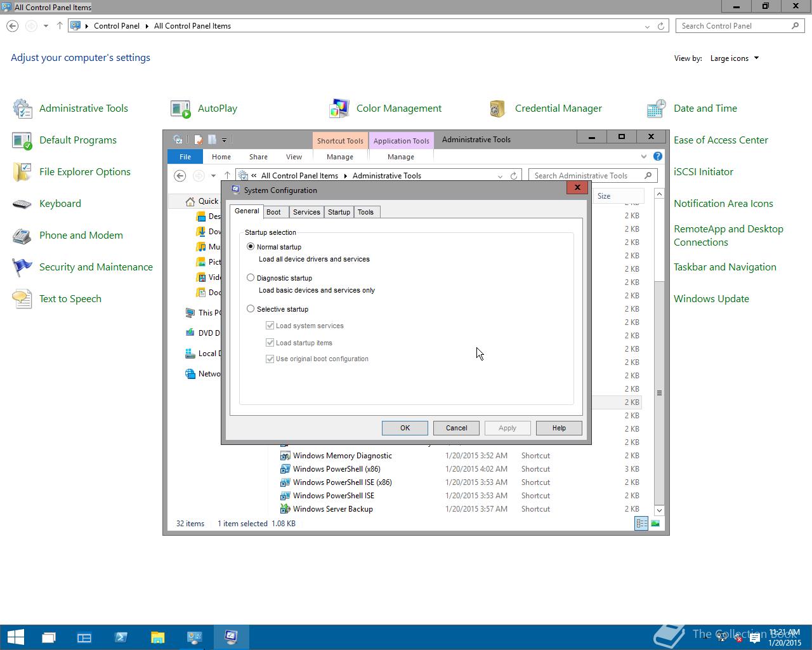Image resolution: width=812 pixels, height=650 pixels.
Task: Refresh the Administrative Tools address bar
Action: click(x=514, y=176)
